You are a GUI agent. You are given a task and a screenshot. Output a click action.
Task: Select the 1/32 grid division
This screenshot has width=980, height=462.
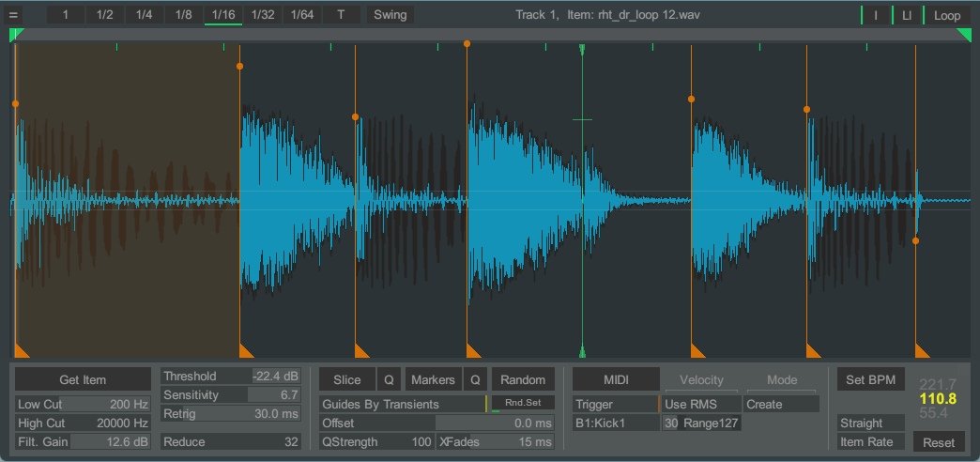(263, 15)
